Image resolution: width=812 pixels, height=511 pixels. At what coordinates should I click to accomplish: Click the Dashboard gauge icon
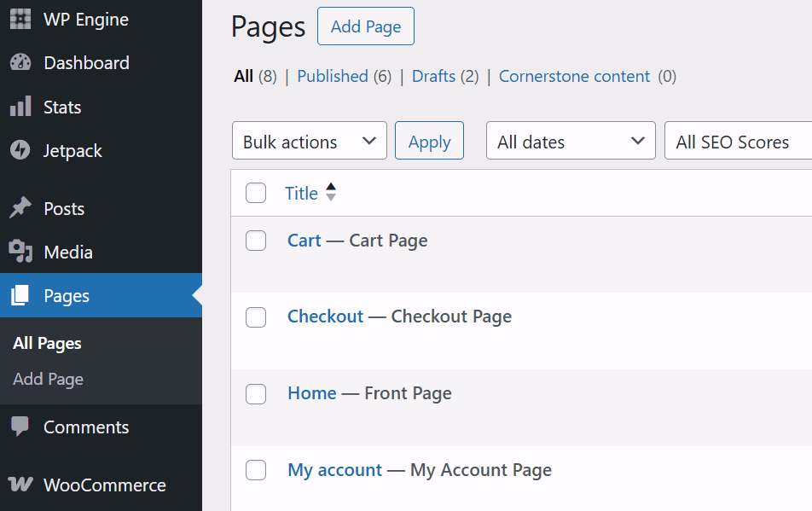tap(20, 62)
